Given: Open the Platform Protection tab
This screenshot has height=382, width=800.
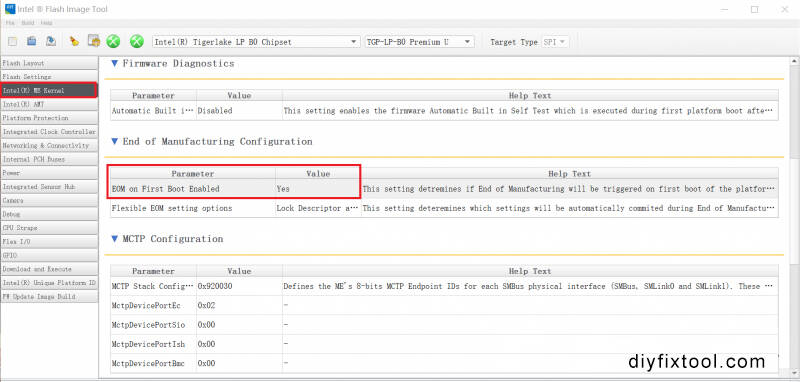Looking at the screenshot, I should tap(49, 118).
